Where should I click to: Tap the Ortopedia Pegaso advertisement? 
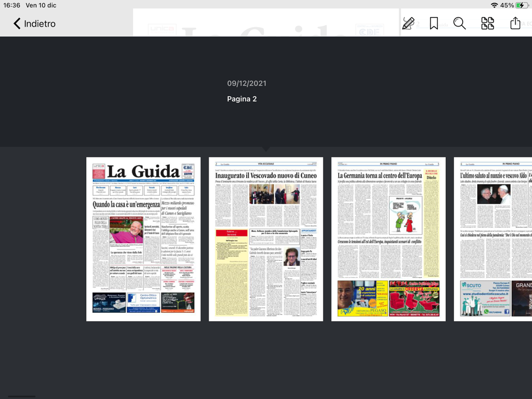pyautogui.click(x=362, y=298)
